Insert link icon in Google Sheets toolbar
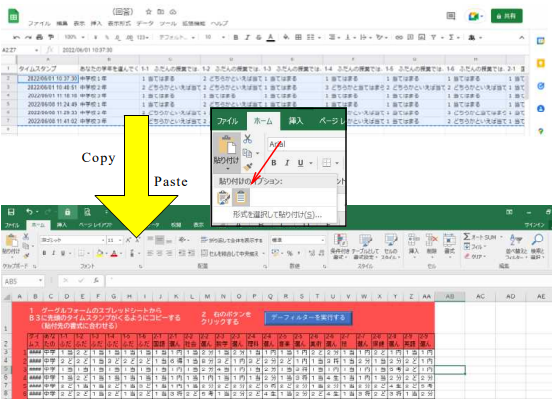The width and height of the screenshot is (556, 399). point(399,37)
